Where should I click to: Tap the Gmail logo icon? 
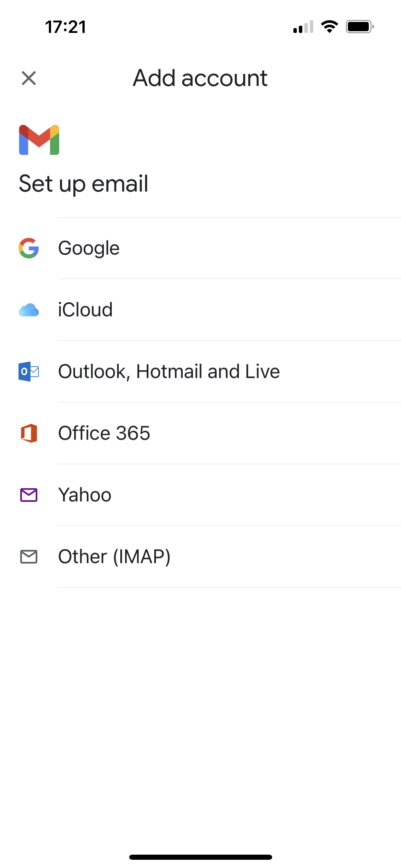tap(39, 140)
